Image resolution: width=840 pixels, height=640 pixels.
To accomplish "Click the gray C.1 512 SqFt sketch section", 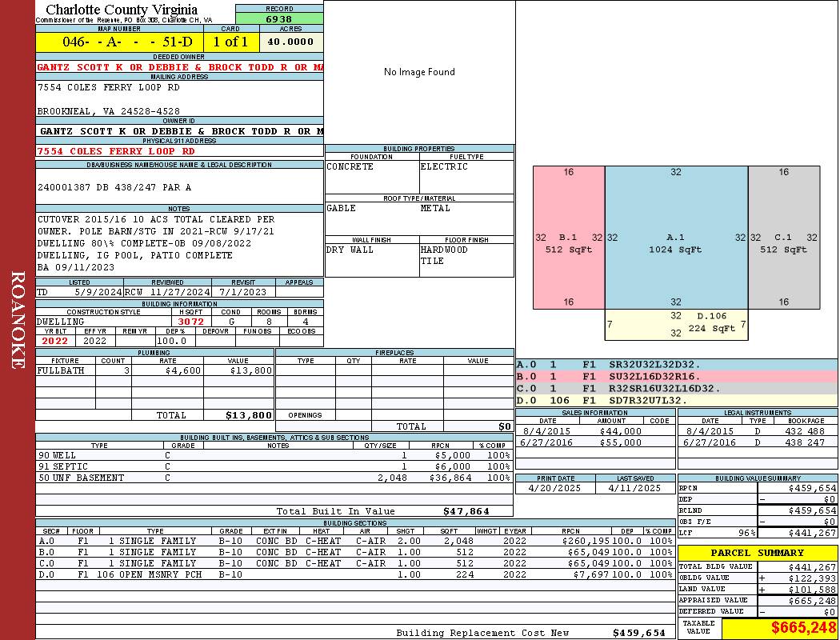I will [784, 238].
